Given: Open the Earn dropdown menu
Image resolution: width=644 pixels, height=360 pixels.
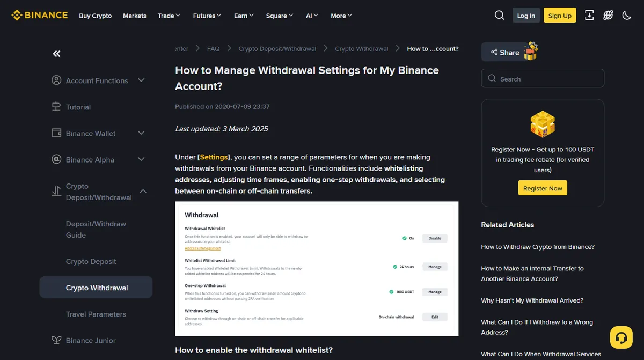Looking at the screenshot, I should click(244, 16).
